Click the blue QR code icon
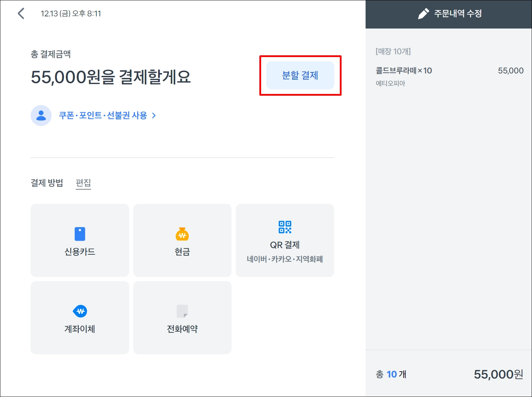 [285, 227]
